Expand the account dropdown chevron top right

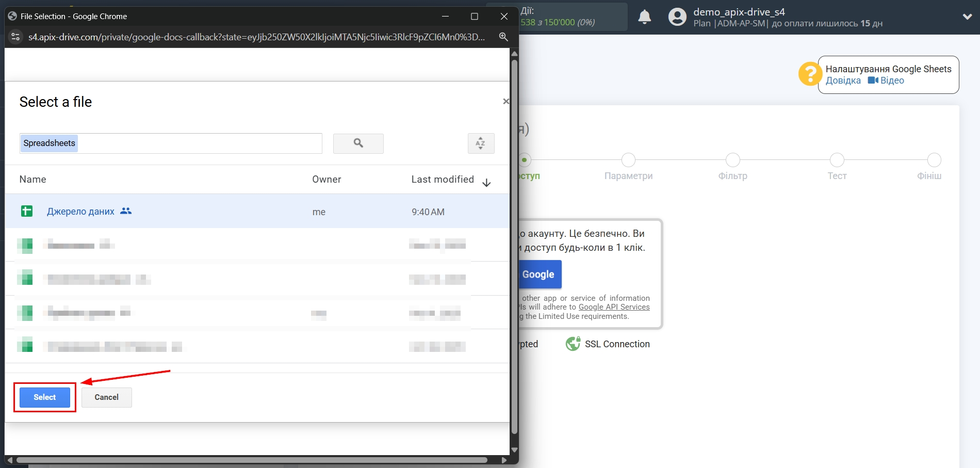click(967, 17)
